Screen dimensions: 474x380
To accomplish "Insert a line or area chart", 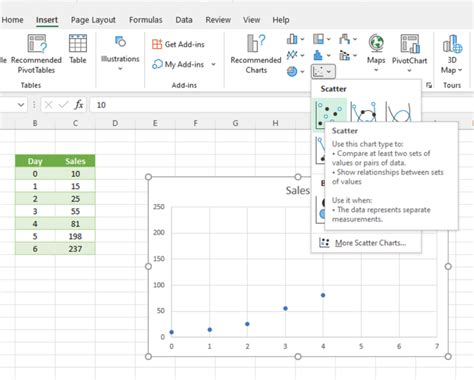I will [292, 55].
